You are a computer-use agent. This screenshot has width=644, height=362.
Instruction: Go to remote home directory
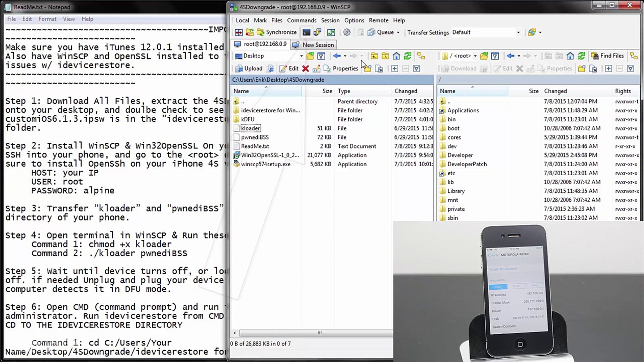[570, 56]
